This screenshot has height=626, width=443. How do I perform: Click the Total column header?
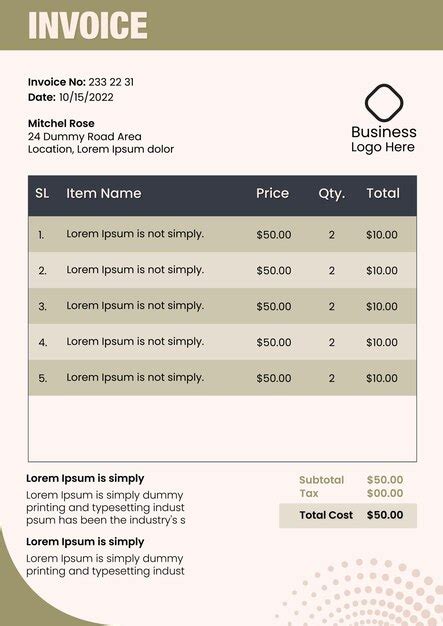383,193
